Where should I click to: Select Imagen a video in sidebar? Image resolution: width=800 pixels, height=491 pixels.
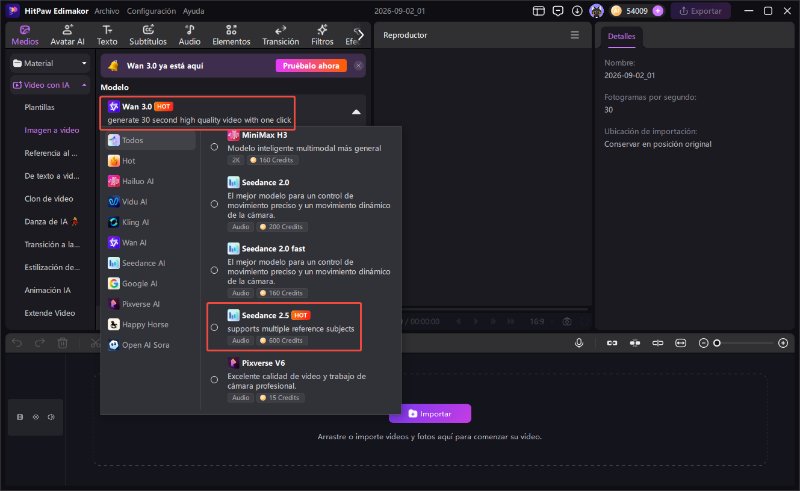tap(52, 130)
